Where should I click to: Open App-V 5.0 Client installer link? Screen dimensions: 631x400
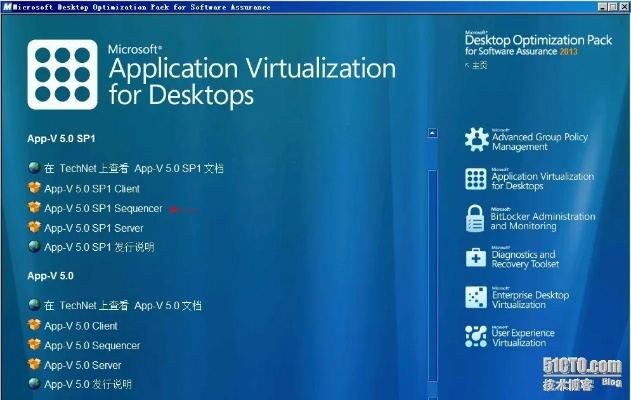point(81,326)
